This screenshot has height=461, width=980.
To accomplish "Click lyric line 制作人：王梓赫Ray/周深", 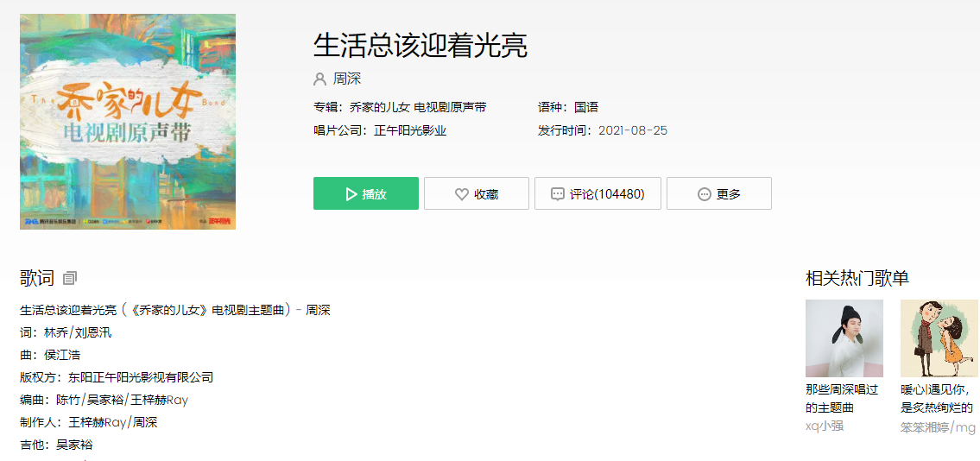I will coord(89,422).
